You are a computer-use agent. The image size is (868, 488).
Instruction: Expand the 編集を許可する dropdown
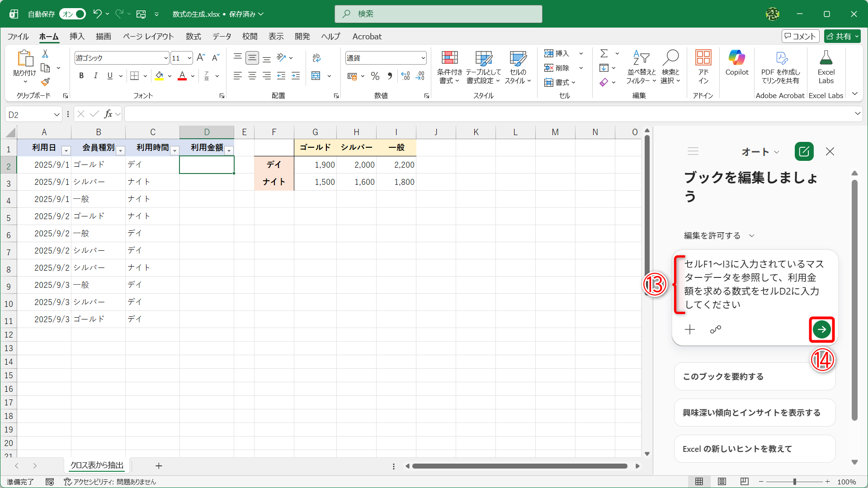tap(751, 235)
